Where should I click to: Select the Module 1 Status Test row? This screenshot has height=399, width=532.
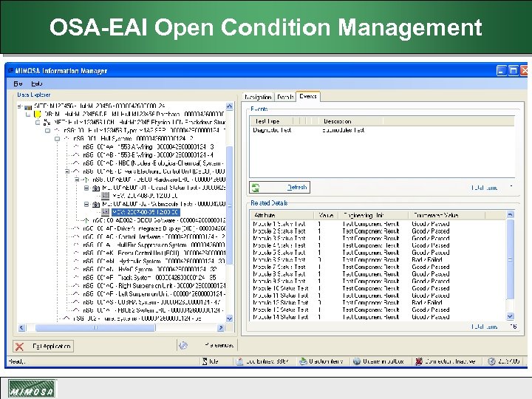point(378,224)
